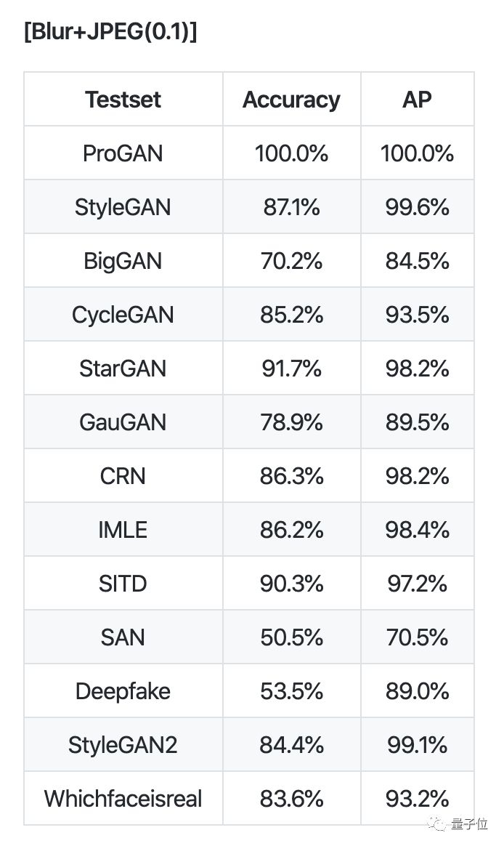
Task: Click the Whichfaceisreal testset cell
Action: (x=123, y=799)
